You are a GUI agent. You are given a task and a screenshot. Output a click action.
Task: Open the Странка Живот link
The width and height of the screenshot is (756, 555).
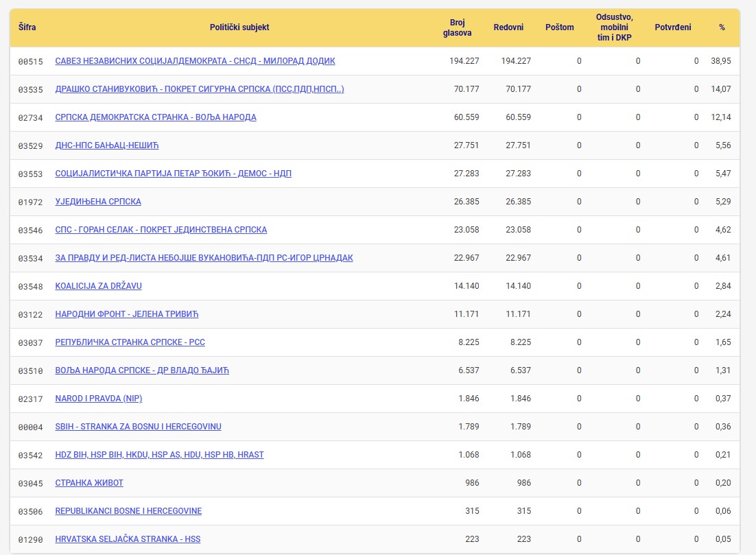click(x=89, y=483)
